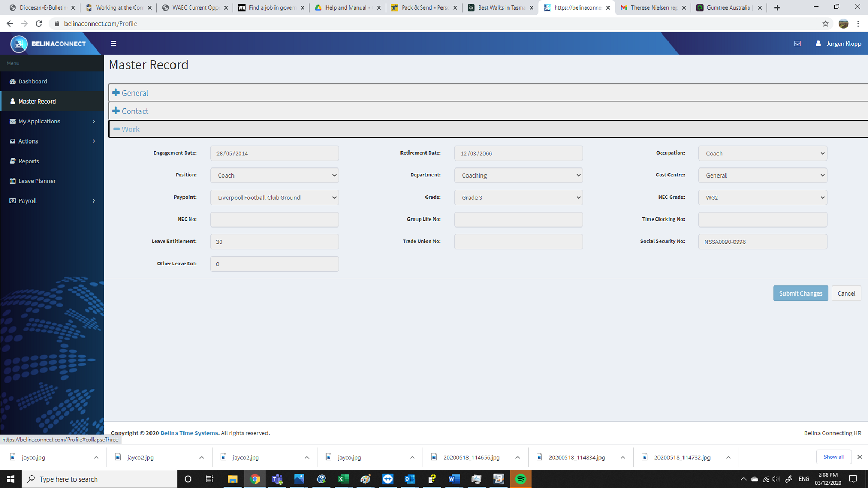Click taskbar search box
This screenshot has height=488, width=868.
click(x=99, y=479)
